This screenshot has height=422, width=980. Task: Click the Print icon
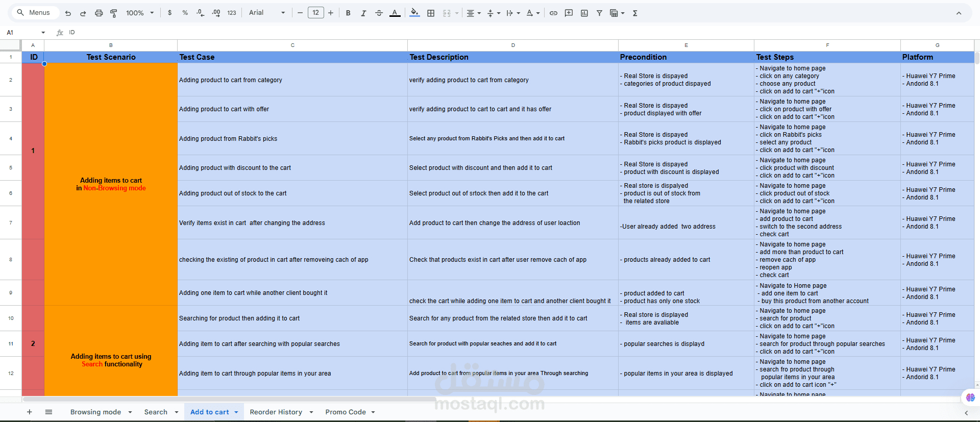pos(99,13)
